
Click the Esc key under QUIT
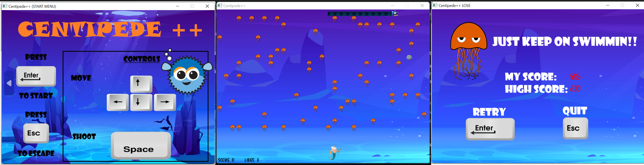click(575, 128)
